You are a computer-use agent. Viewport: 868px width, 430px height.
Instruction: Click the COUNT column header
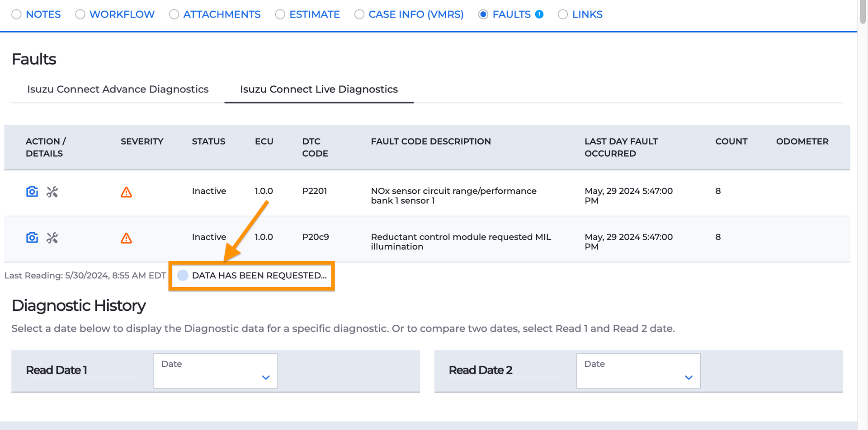731,141
